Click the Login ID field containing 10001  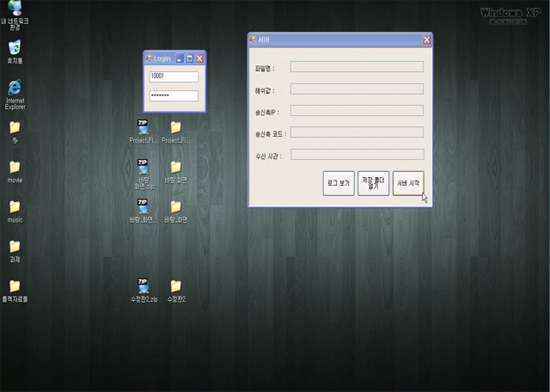(174, 76)
